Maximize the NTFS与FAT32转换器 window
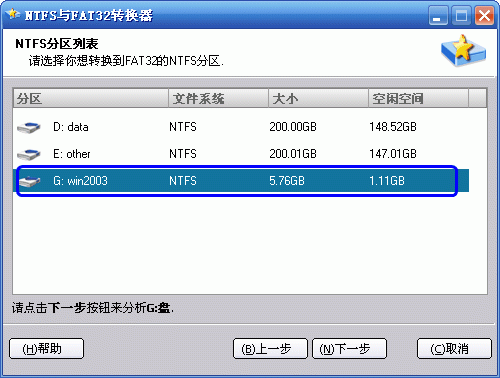 click(461, 16)
